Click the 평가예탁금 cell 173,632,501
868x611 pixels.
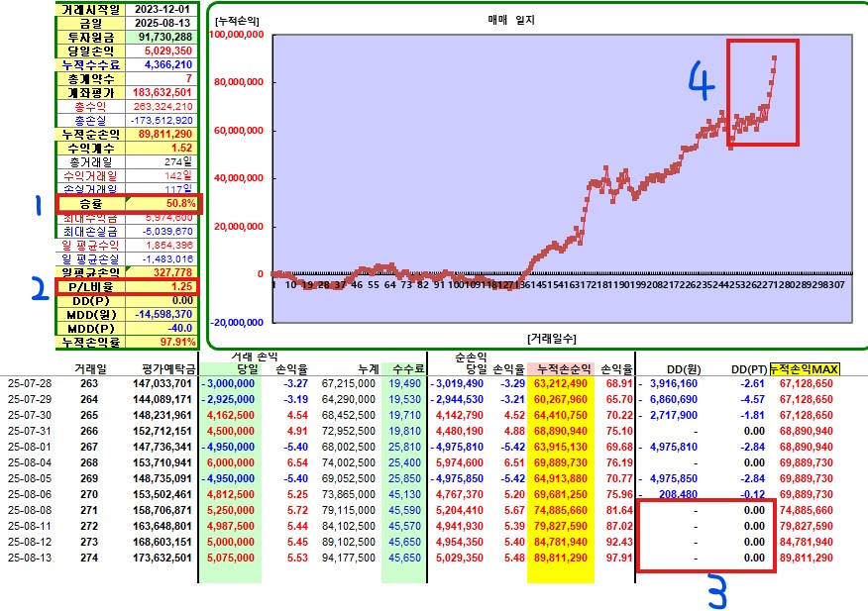click(163, 558)
